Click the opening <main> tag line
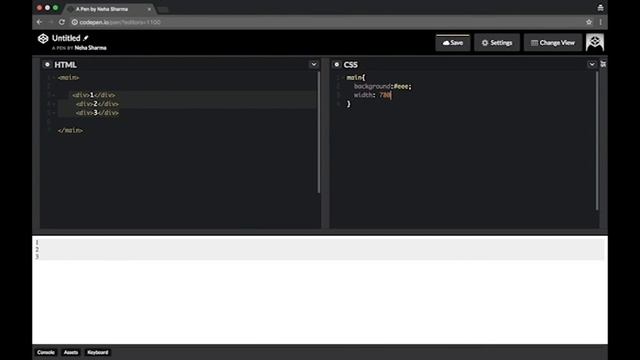640x360 pixels. click(x=68, y=78)
